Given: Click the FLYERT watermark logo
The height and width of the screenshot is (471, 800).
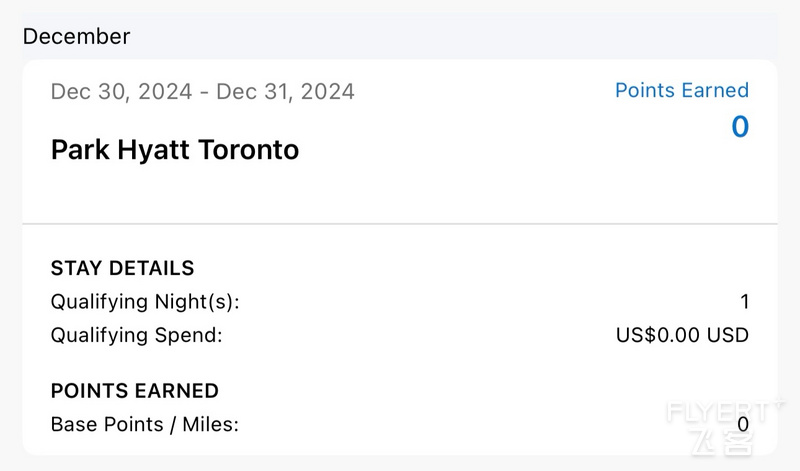Looking at the screenshot, I should (x=720, y=412).
